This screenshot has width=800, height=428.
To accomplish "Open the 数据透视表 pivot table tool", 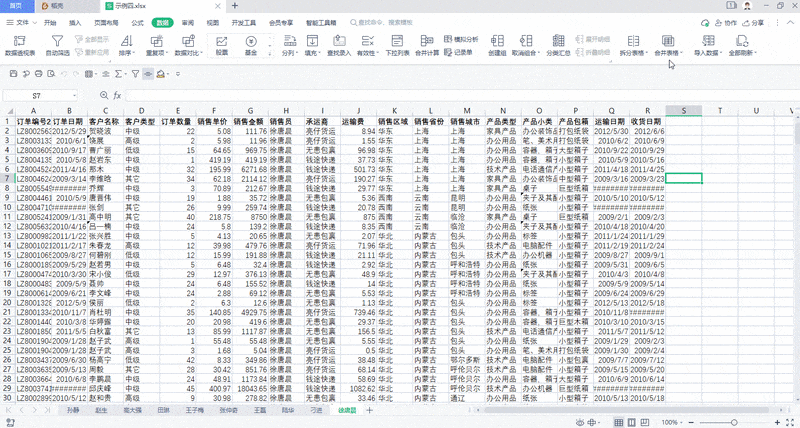I will pyautogui.click(x=20, y=44).
